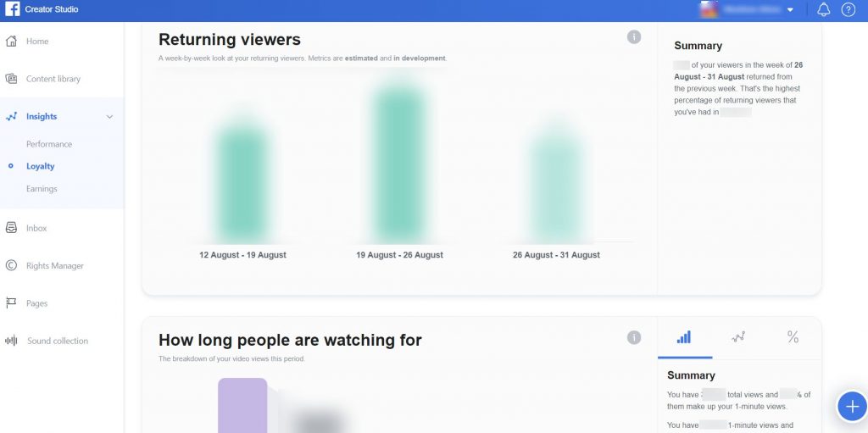868x433 pixels.
Task: Click the Pages flag icon
Action: (11, 303)
